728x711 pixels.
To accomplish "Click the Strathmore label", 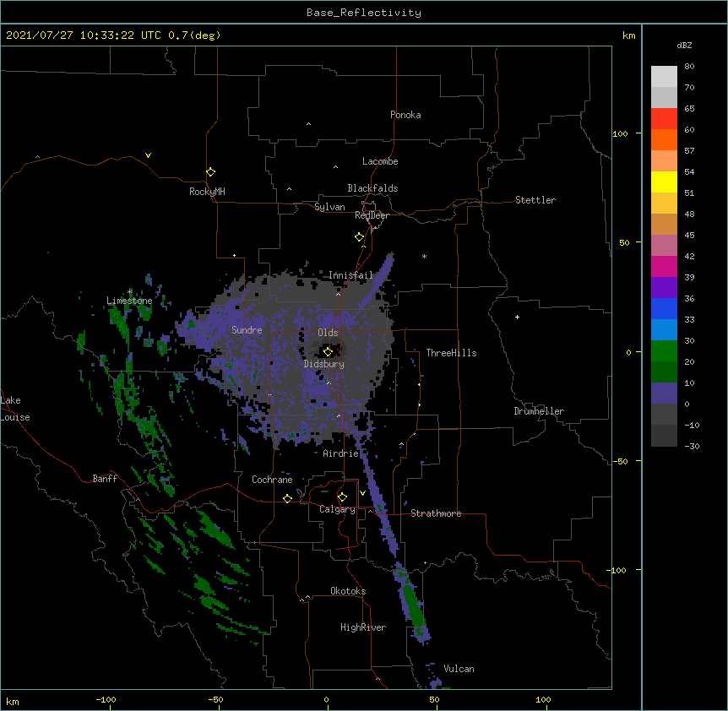I will coord(436,513).
